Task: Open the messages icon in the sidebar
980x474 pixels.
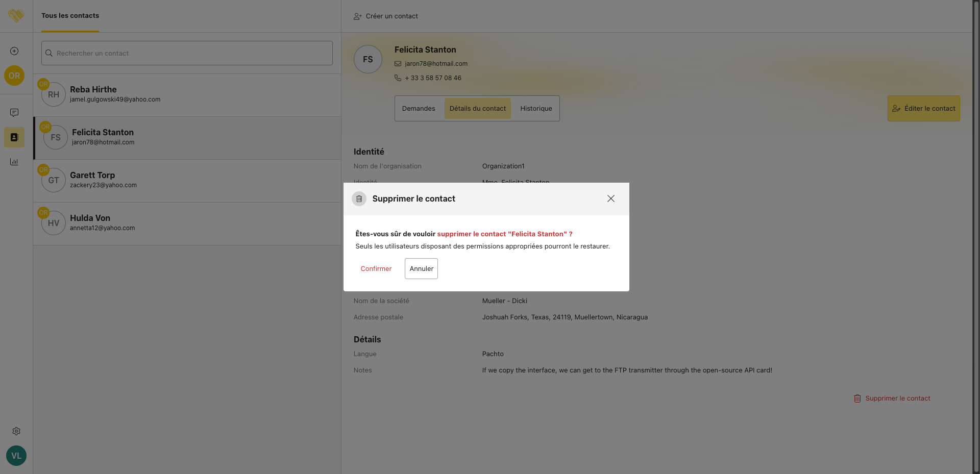Action: 14,113
